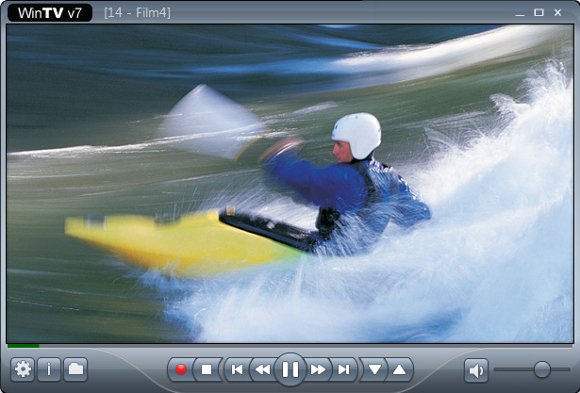Fast forward the video
The height and width of the screenshot is (393, 580).
tap(318, 369)
